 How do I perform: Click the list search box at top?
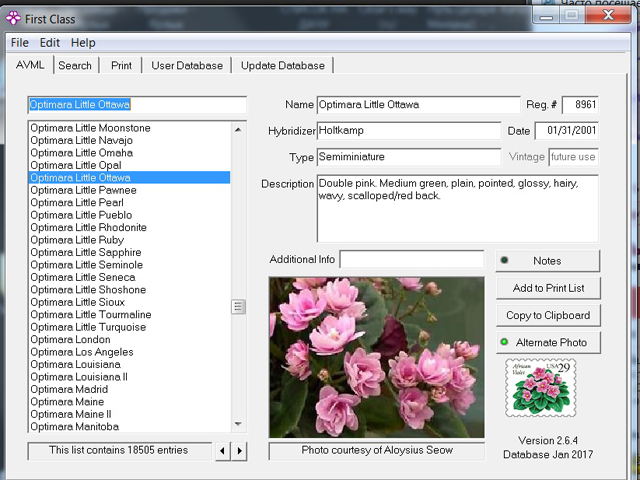coord(137,105)
